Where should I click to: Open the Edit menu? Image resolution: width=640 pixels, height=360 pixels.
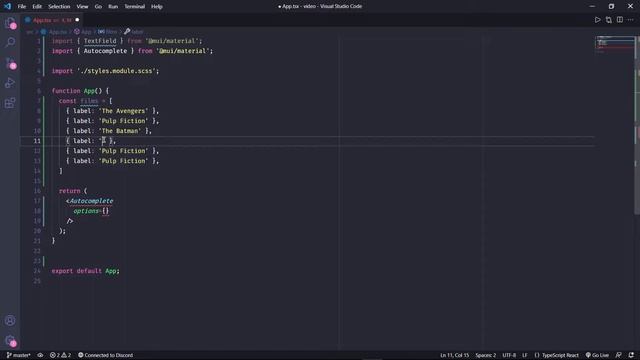[x=37, y=7]
